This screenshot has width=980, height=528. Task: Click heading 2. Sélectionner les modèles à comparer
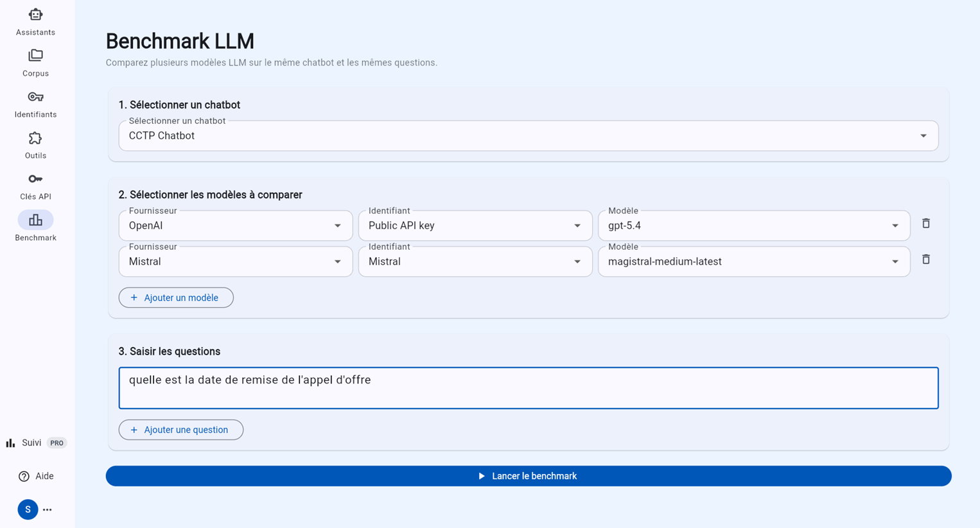[x=210, y=195]
